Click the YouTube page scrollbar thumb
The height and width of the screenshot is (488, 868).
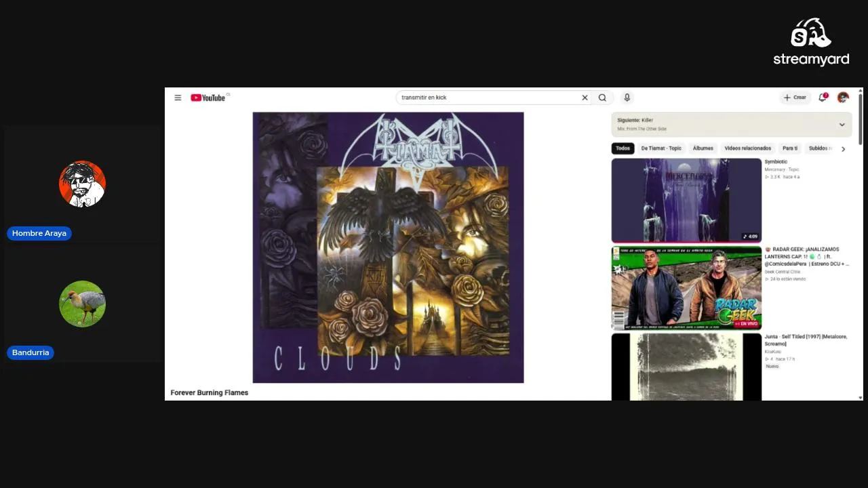click(861, 119)
